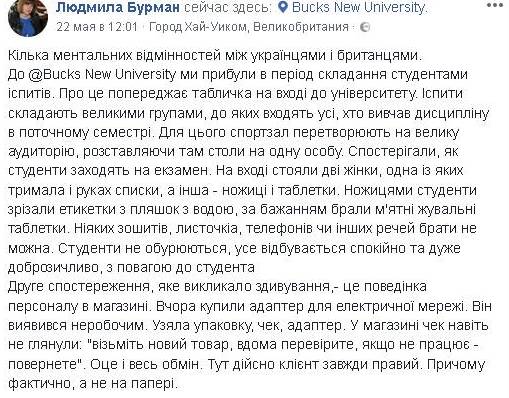Open the post timestamp 22 мая в 12:01
Viewport: 509px width, 398px height.
97,27
